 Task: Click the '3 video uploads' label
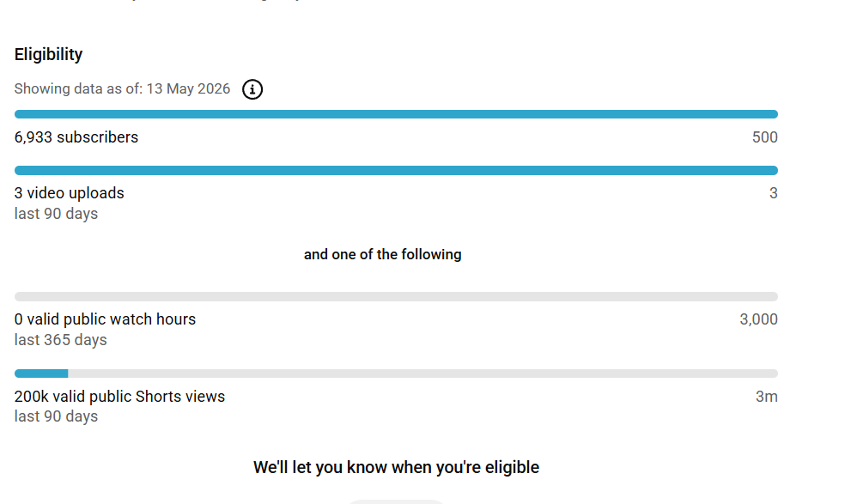coord(69,193)
